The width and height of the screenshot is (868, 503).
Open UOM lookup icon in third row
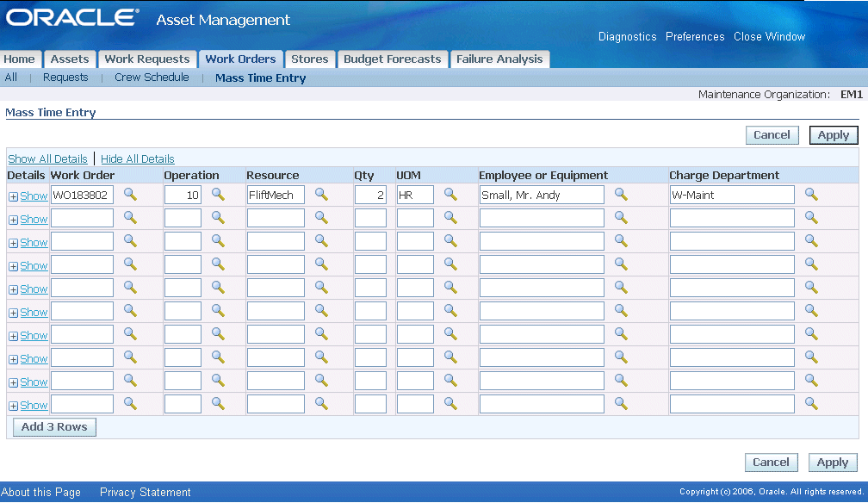(x=450, y=241)
